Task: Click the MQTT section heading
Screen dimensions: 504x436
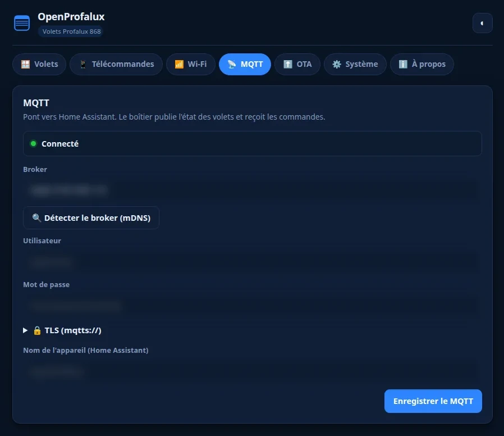Action: [36, 103]
